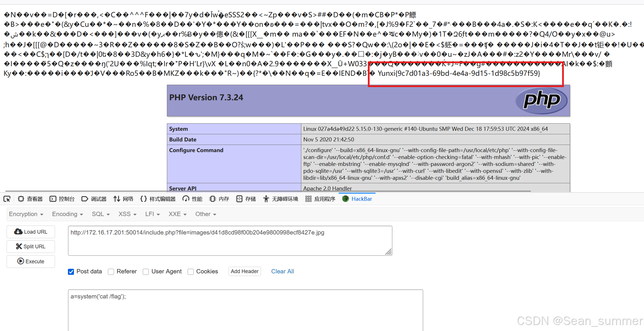Click the Clear All link
Image resolution: width=644 pixels, height=331 pixels.
(x=283, y=271)
